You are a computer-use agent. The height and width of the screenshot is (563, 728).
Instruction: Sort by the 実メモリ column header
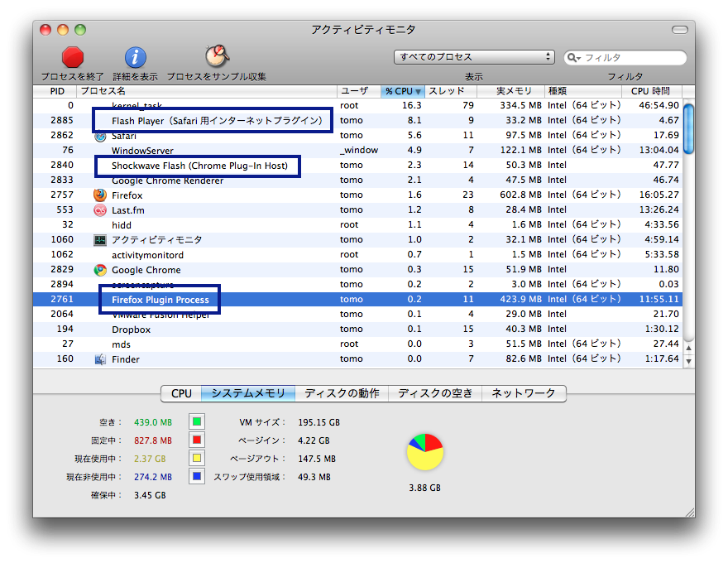tap(510, 91)
